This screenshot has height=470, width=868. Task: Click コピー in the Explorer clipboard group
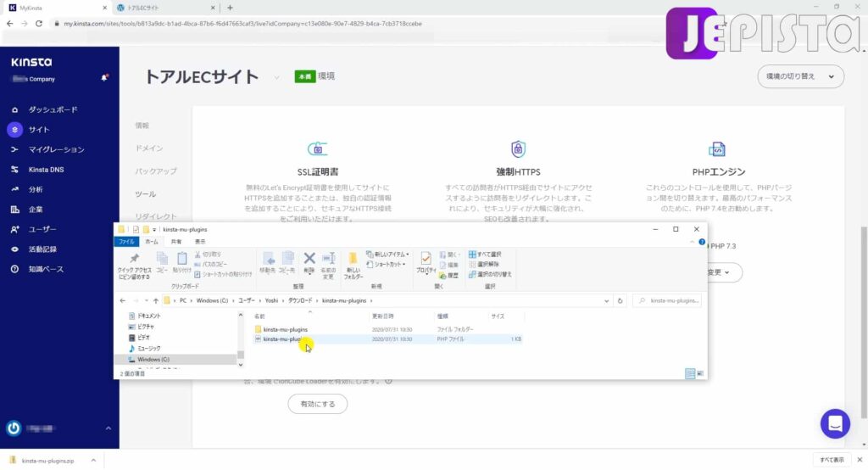coord(162,263)
